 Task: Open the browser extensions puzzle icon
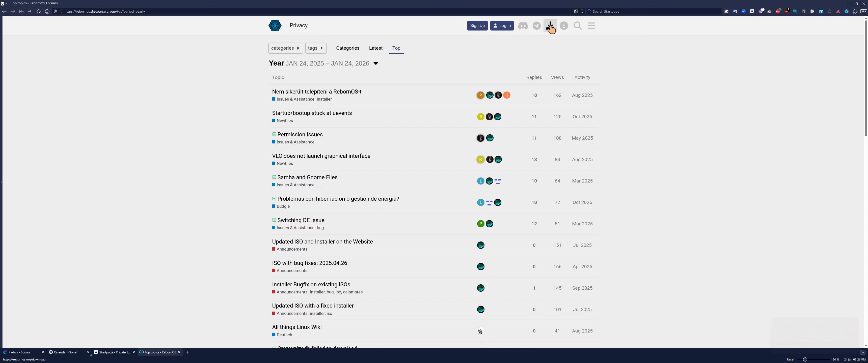pos(855,11)
